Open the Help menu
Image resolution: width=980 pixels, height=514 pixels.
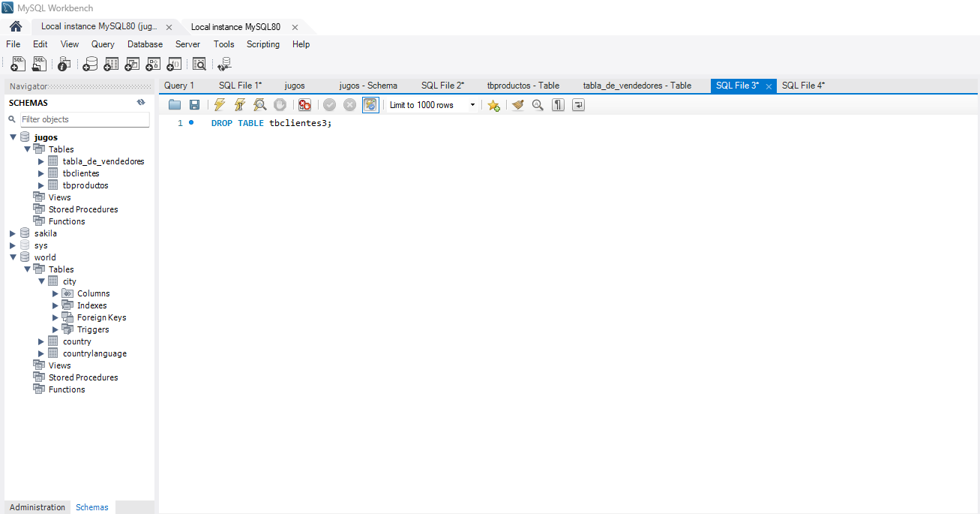pyautogui.click(x=301, y=44)
